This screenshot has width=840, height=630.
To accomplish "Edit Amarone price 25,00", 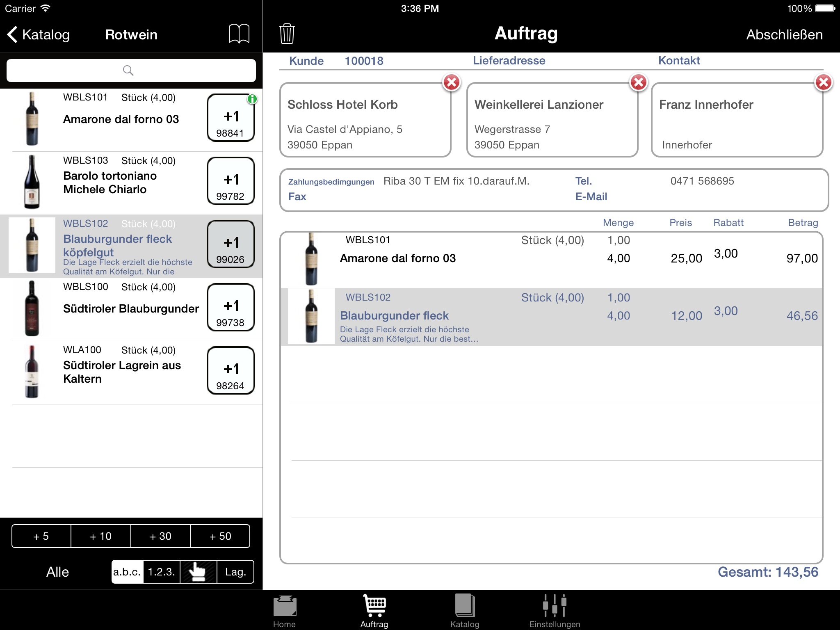I will (686, 258).
